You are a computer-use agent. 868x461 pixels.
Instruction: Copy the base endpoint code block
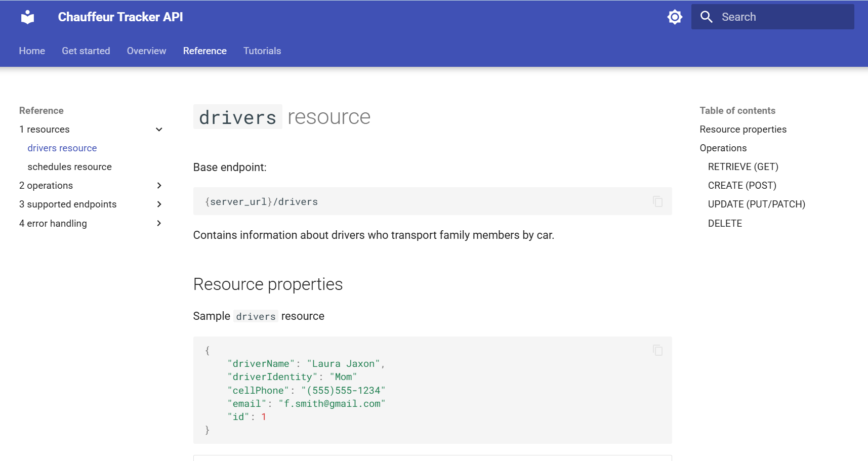[x=657, y=201]
